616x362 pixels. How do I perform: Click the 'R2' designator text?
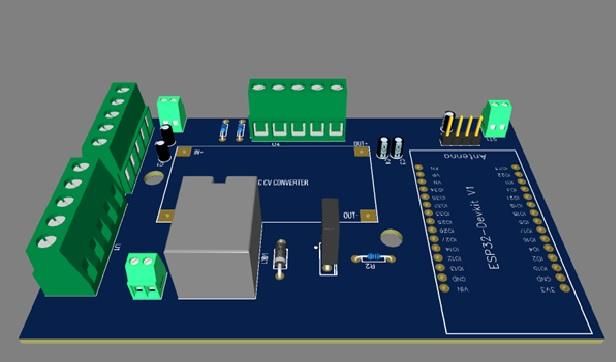(x=370, y=267)
